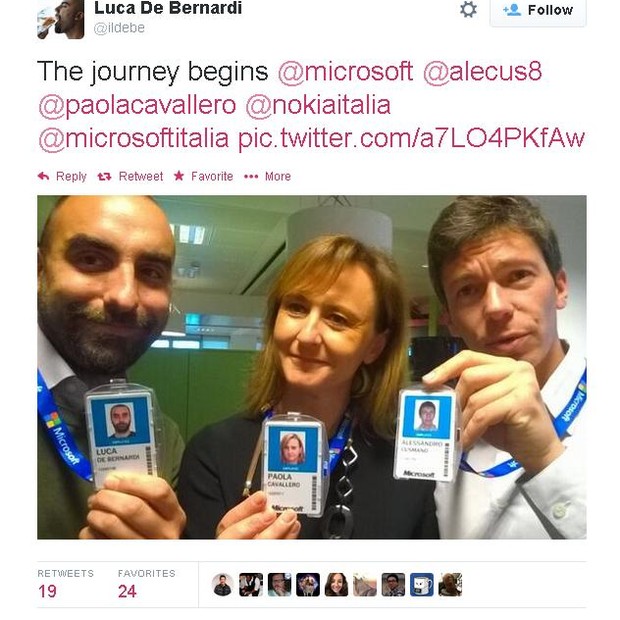Open the @ildebe handle link
The height and width of the screenshot is (620, 620).
pyautogui.click(x=119, y=28)
